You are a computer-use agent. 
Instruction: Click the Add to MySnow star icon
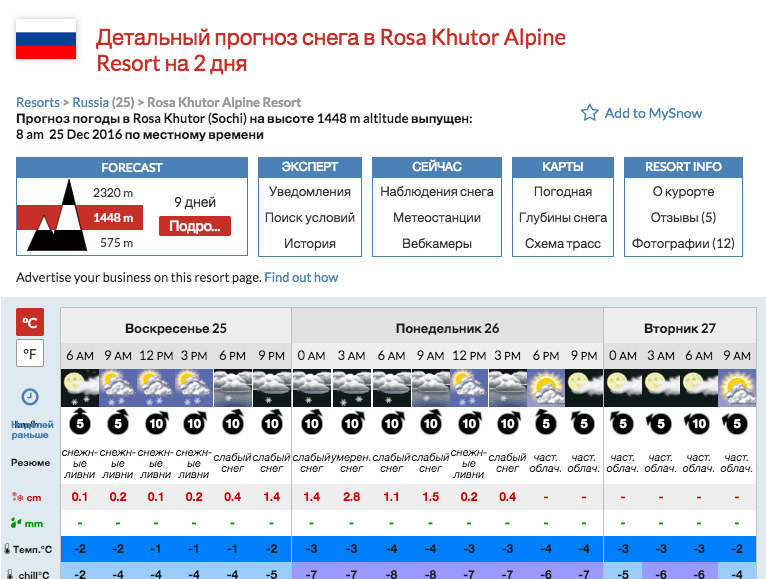click(x=589, y=113)
